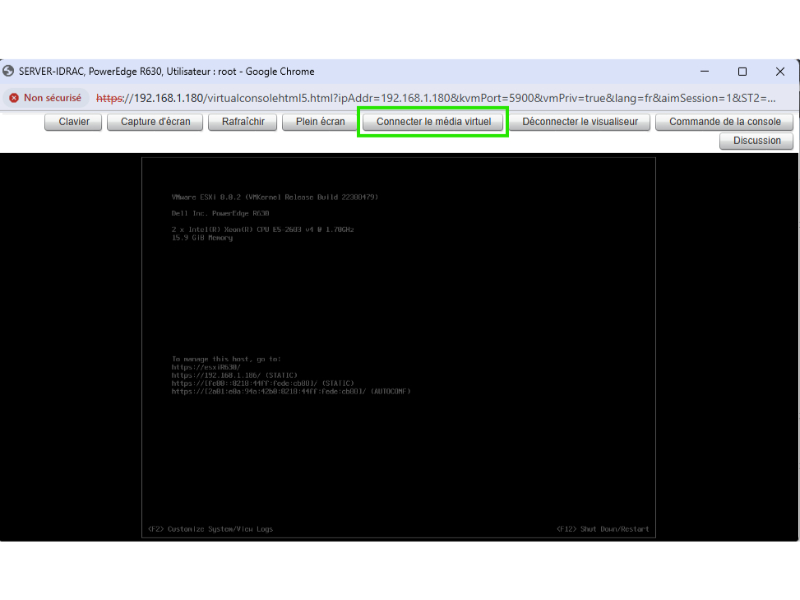The height and width of the screenshot is (600, 800).
Task: Click the Capture d'écran button
Action: click(x=155, y=122)
